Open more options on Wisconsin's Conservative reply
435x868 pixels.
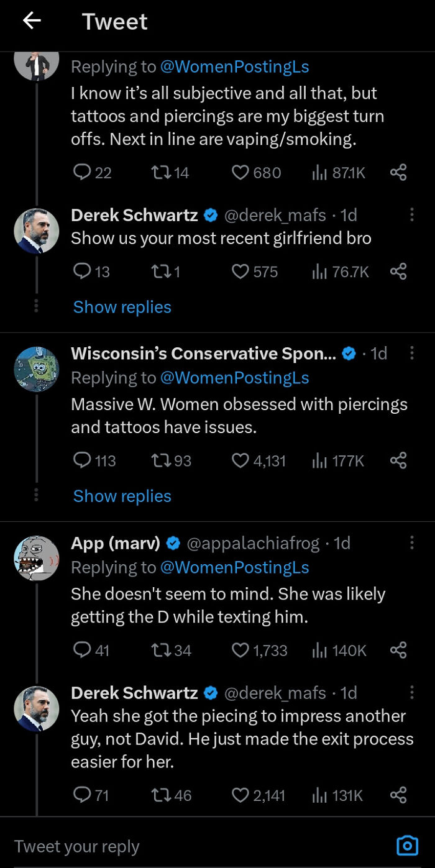point(412,352)
